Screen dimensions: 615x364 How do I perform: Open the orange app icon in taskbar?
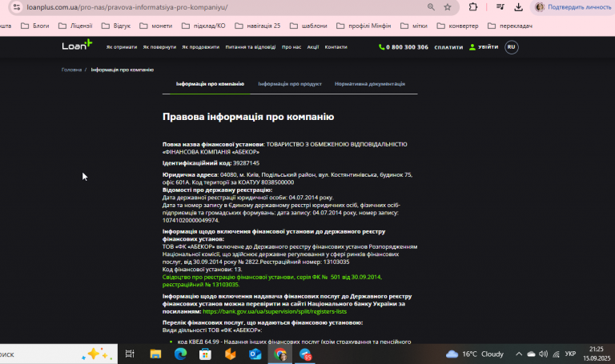(x=231, y=354)
